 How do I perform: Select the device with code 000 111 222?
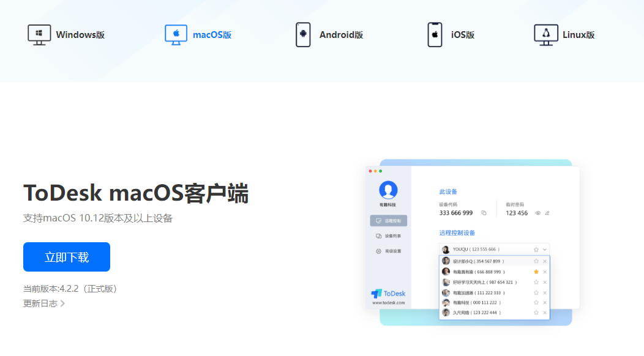click(495, 303)
